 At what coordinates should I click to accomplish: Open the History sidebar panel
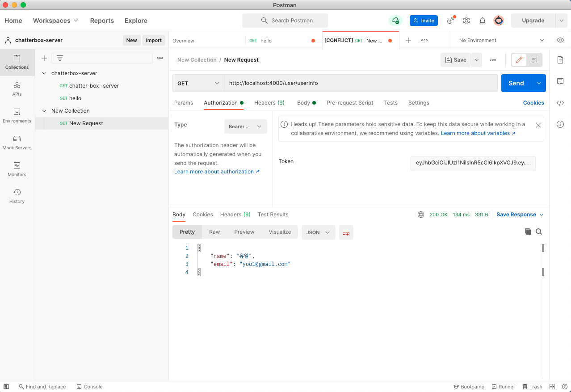[x=17, y=196]
